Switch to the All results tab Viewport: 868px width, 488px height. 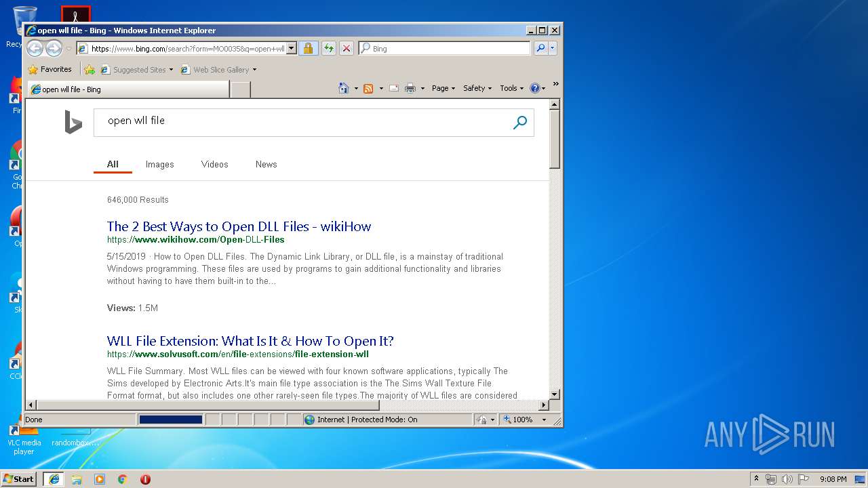point(113,164)
